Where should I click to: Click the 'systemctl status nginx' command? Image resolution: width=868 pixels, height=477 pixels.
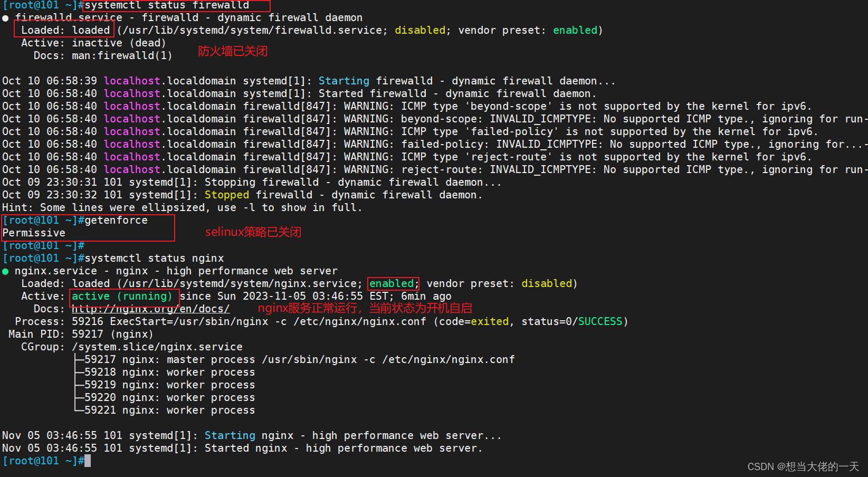[154, 258]
